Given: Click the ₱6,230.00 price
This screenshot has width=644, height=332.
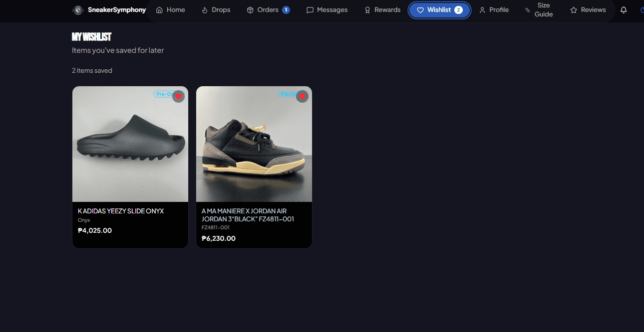Looking at the screenshot, I should tap(219, 238).
